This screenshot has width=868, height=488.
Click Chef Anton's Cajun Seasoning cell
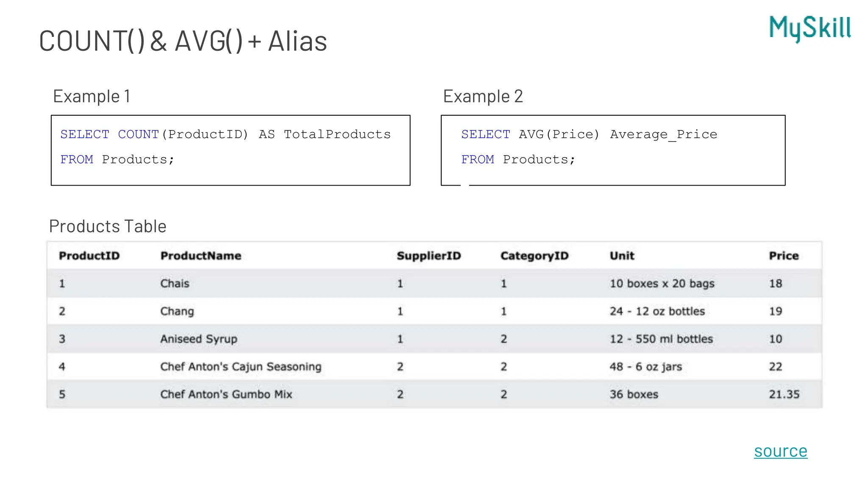click(241, 367)
